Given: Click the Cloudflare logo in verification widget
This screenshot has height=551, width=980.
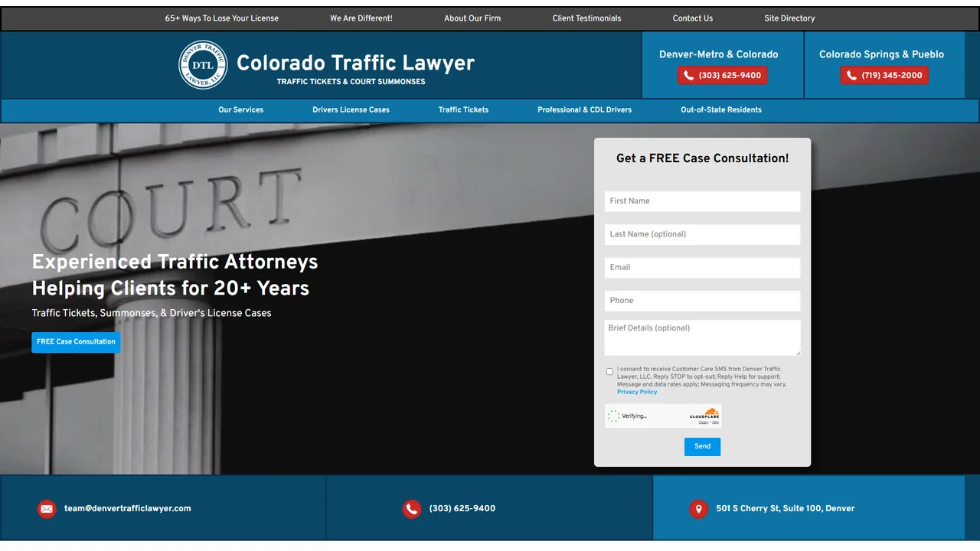Looking at the screenshot, I should [704, 414].
